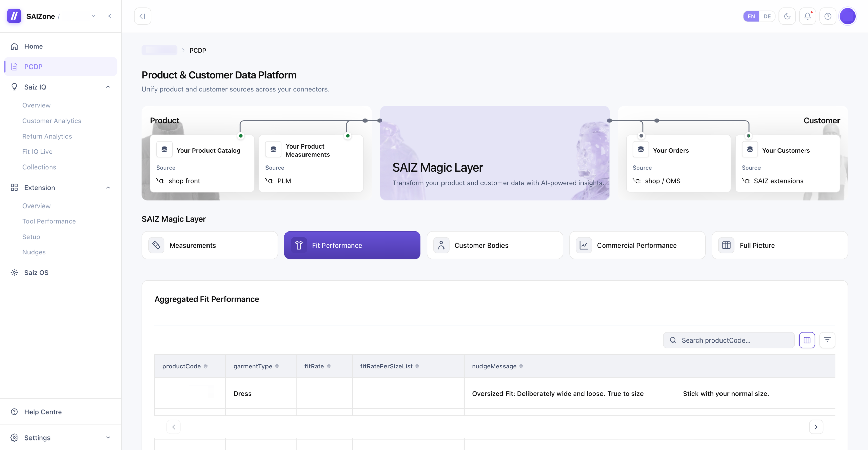Open the SAIZone workspace dropdown
Image resolution: width=868 pixels, height=450 pixels.
coord(93,16)
